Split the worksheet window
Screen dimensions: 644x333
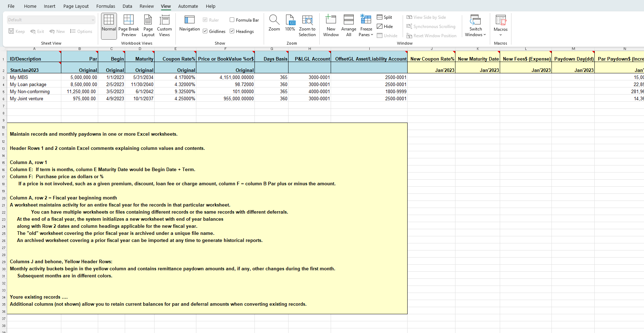click(385, 17)
